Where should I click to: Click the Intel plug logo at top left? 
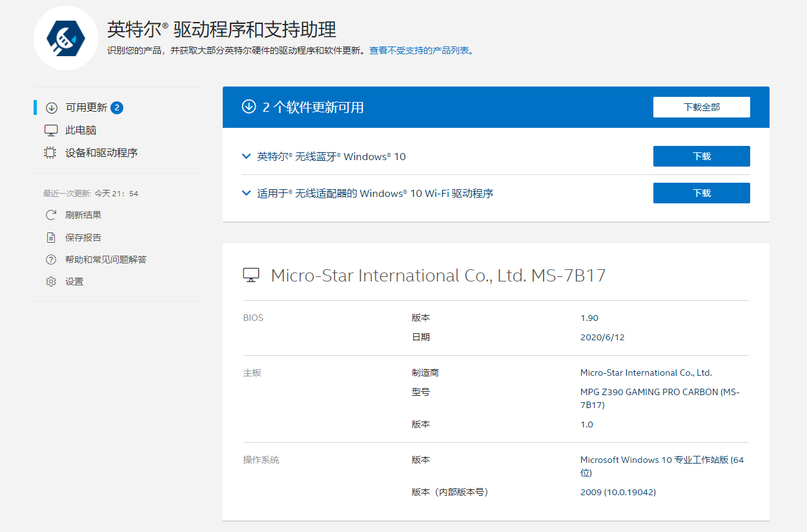click(65, 38)
